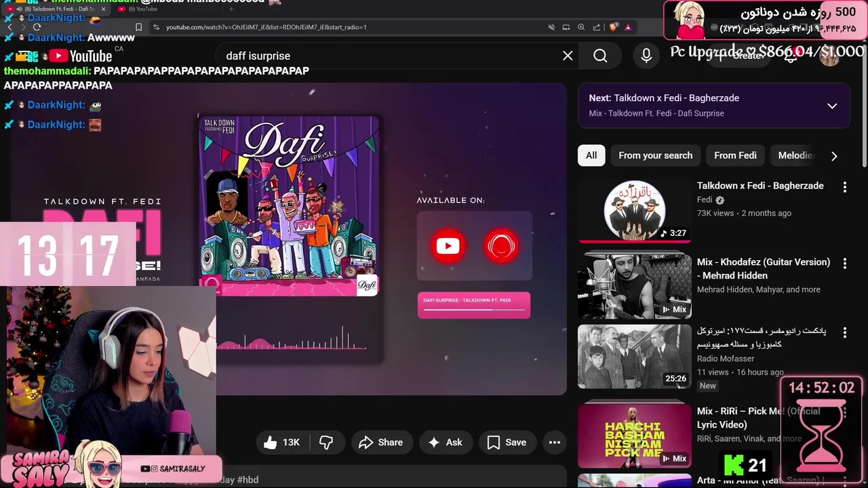Like the video with thumbs up
Image resolution: width=868 pixels, height=488 pixels.
pos(281,443)
